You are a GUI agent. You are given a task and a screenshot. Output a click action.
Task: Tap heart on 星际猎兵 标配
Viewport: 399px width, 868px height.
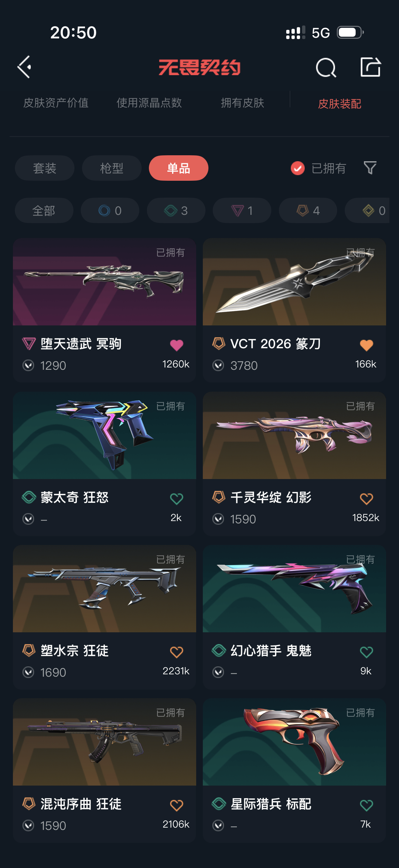tap(366, 805)
